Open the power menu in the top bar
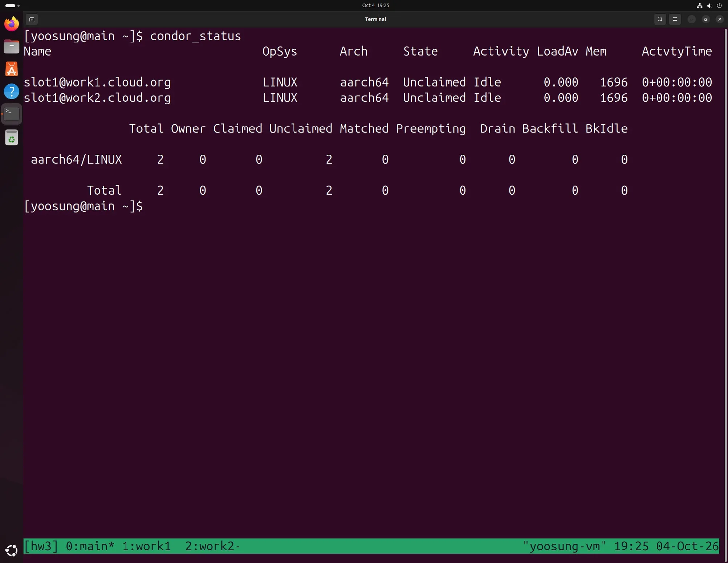The image size is (728, 563). (x=719, y=5)
